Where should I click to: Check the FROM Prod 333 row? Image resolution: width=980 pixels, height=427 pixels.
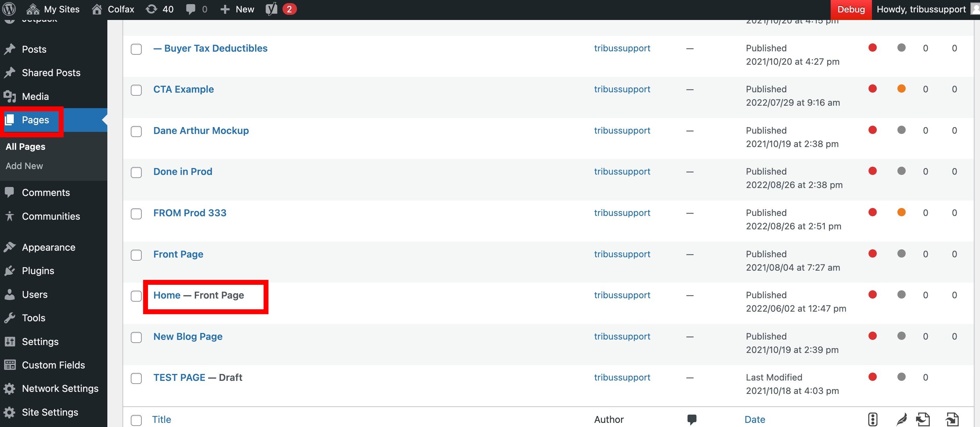136,213
